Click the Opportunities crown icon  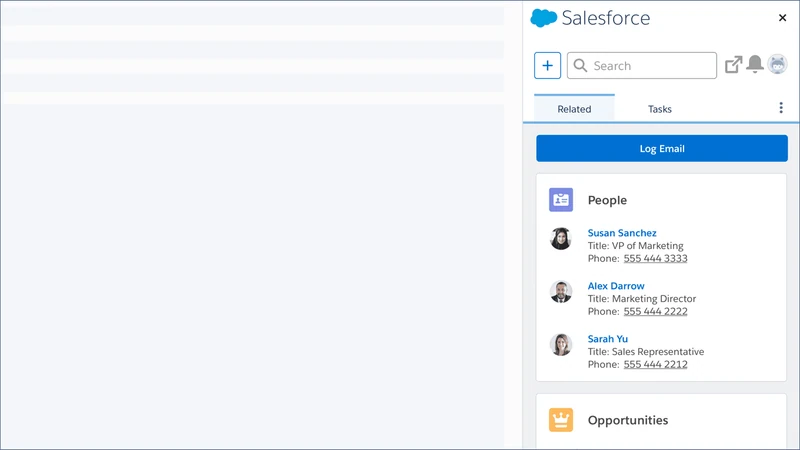tap(561, 420)
